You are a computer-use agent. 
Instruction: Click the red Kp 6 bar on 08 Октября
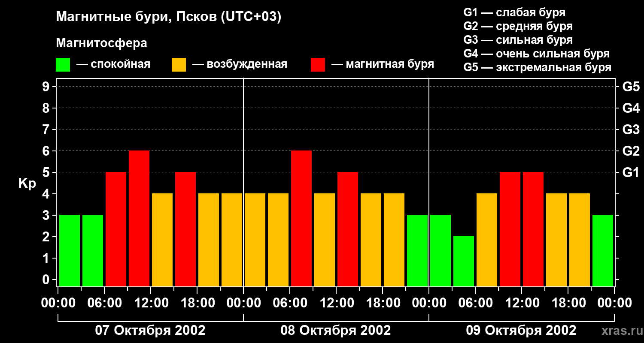(x=301, y=218)
